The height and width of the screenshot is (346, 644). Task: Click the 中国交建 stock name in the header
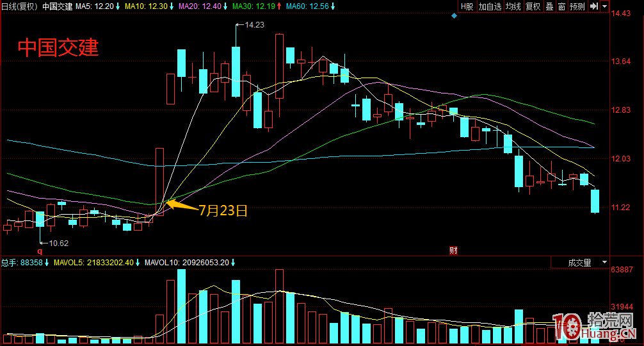coord(58,6)
